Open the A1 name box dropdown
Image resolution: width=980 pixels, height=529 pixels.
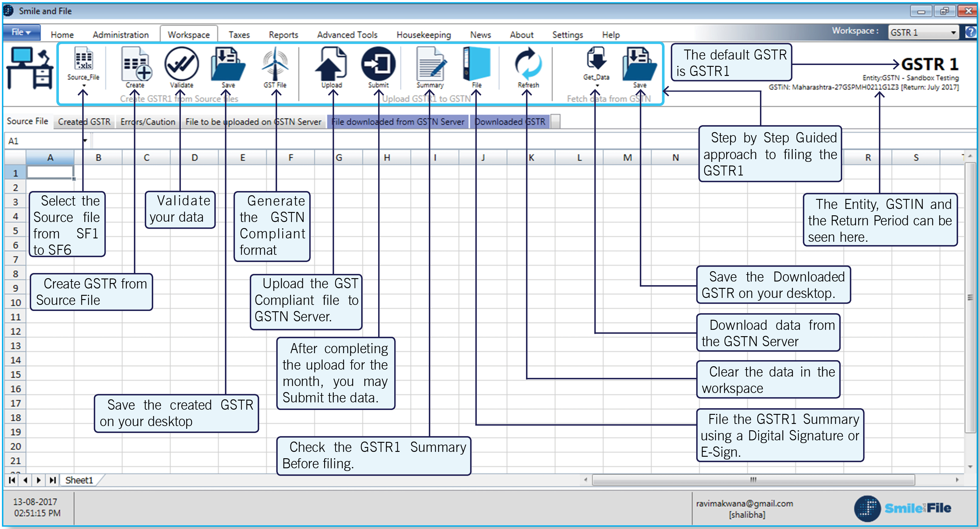85,141
